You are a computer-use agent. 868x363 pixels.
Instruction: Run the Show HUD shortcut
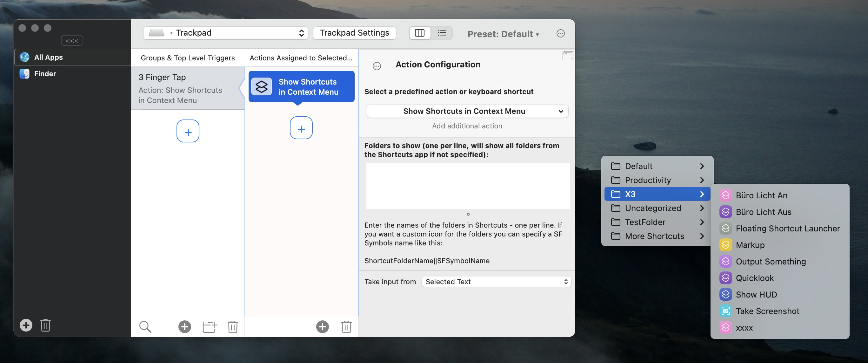point(780,295)
